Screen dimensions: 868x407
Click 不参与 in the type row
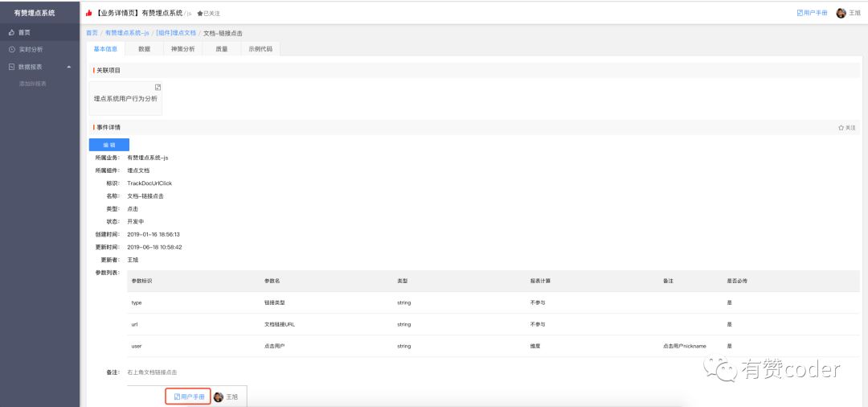[538, 303]
